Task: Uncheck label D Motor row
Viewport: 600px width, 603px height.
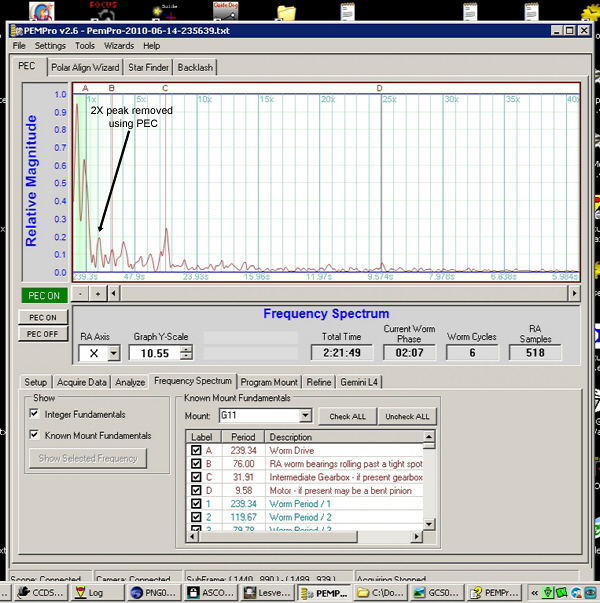Action: coord(196,490)
